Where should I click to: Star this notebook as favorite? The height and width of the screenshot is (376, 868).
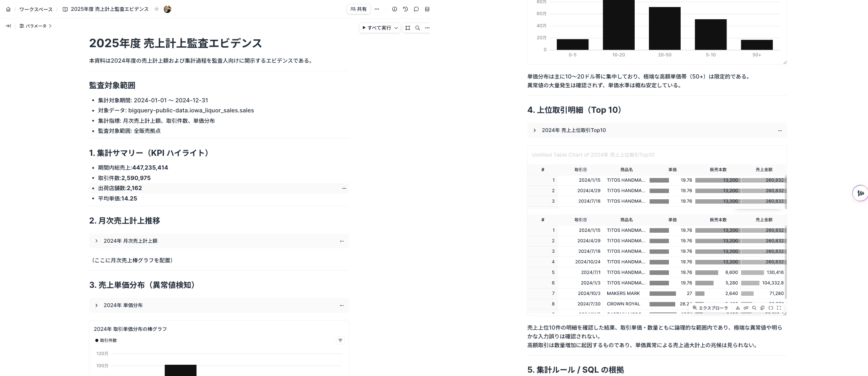pos(156,9)
